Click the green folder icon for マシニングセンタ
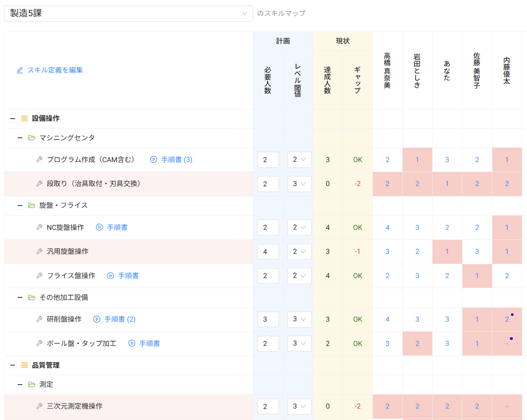Screen dimensions: 527x420 [32, 138]
